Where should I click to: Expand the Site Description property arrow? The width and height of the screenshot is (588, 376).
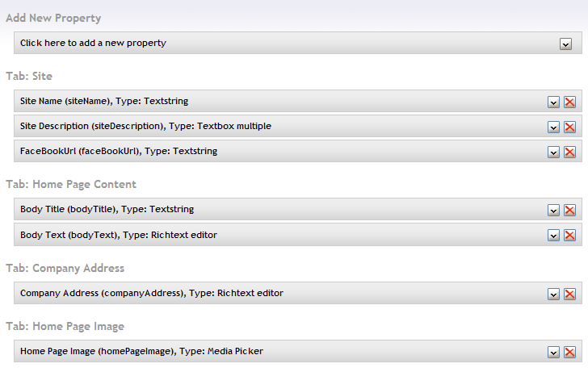[x=553, y=127]
